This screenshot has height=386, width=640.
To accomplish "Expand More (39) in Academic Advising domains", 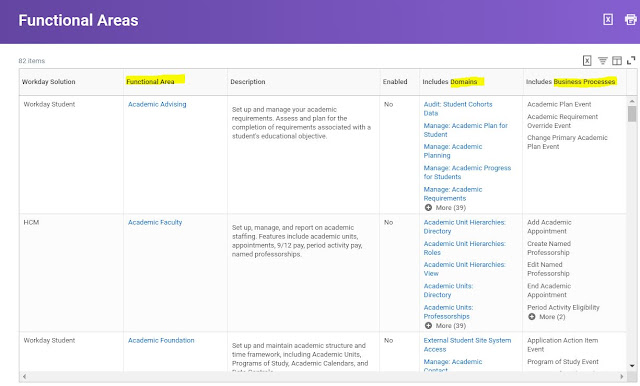I will [445, 208].
